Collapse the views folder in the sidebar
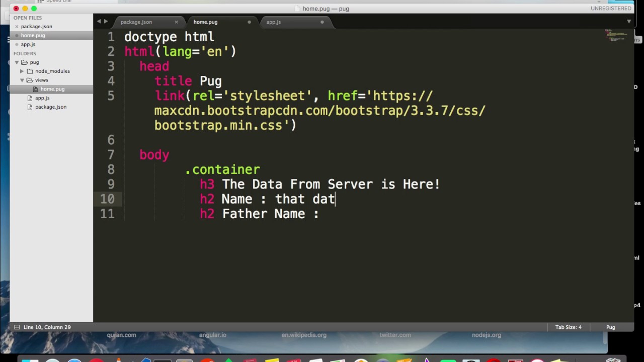 click(22, 80)
